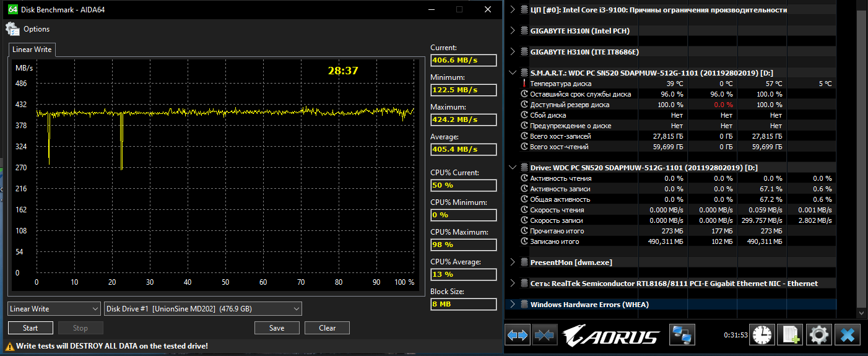The height and width of the screenshot is (356, 868).
Task: Click the expand-columns blue arrows button
Action: [518, 335]
